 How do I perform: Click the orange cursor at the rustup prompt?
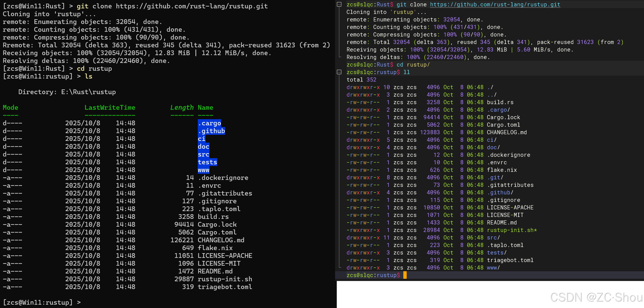405,275
